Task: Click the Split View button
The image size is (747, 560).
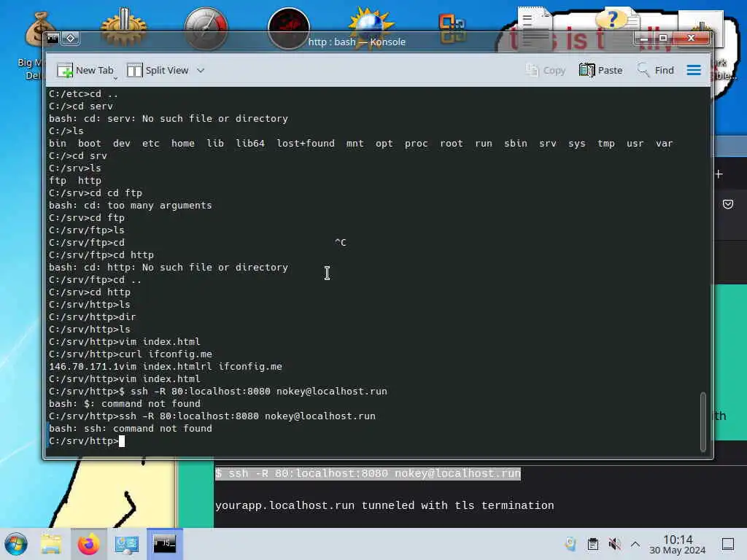Action: [158, 71]
